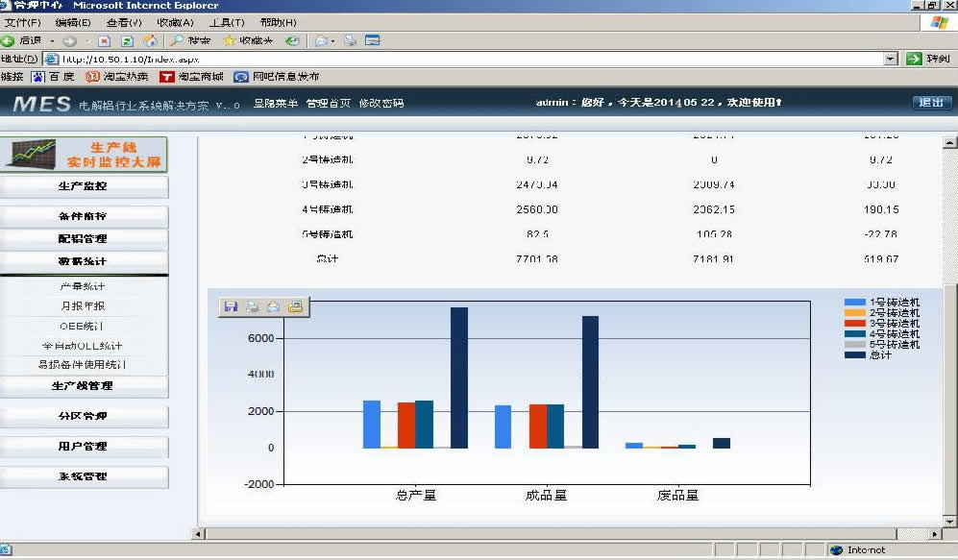Open 淘宝商城 bookmark in links bar
The image size is (958, 560).
point(191,77)
